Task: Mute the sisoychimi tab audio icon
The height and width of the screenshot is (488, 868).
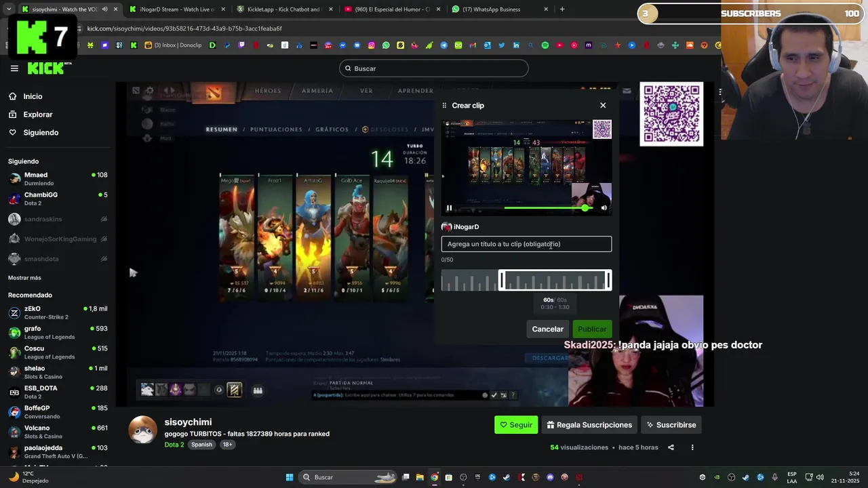Action: point(104,9)
